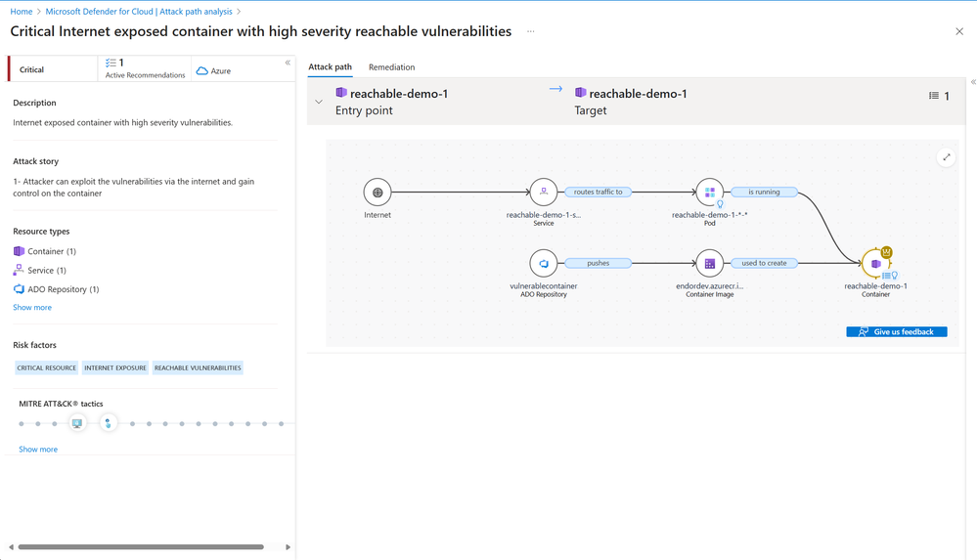Select the endordev Container Image node
This screenshot has width=977, height=560.
tap(710, 264)
